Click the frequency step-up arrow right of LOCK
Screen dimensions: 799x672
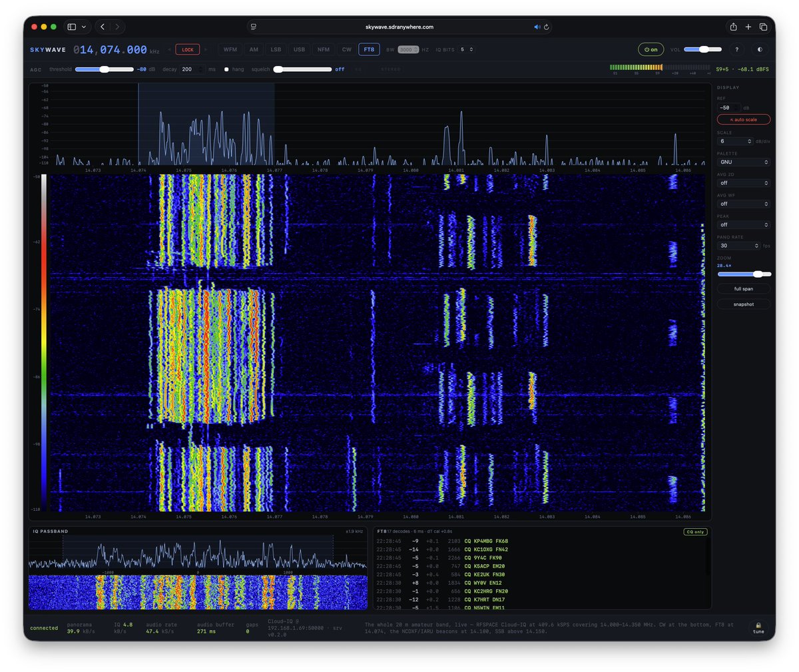tap(206, 49)
